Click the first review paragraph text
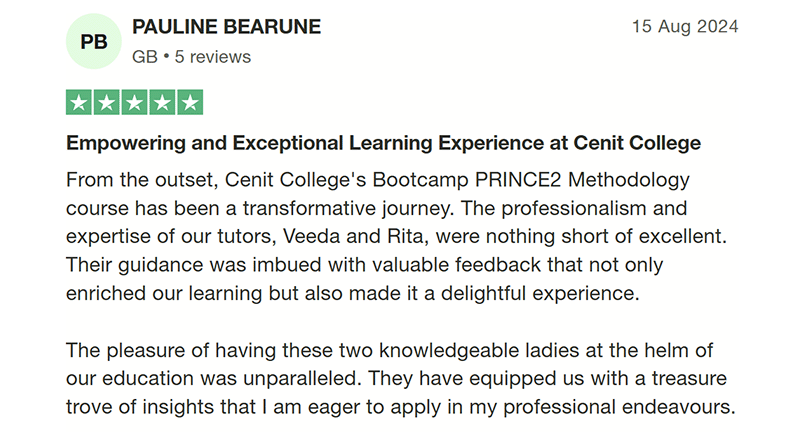The height and width of the screenshot is (433, 801). (x=396, y=236)
